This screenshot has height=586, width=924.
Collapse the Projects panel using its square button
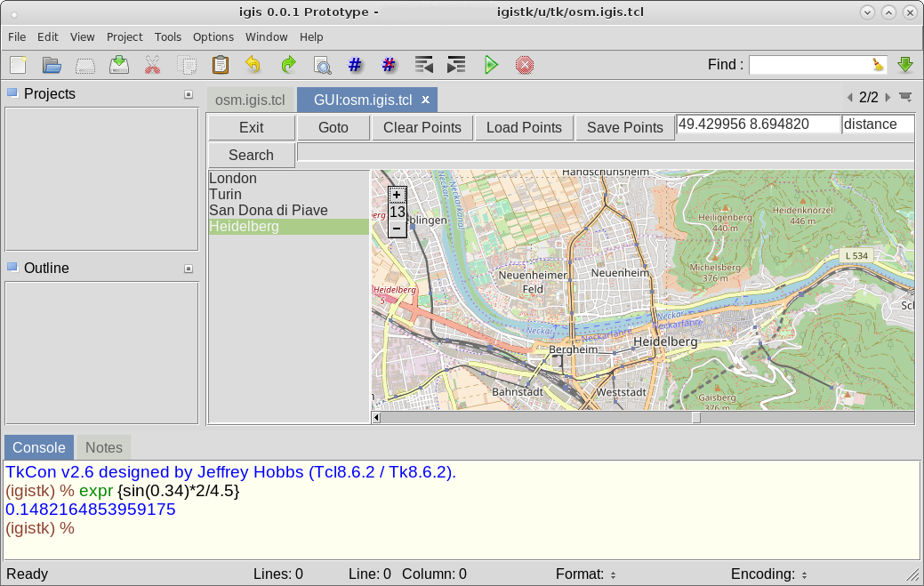[189, 94]
